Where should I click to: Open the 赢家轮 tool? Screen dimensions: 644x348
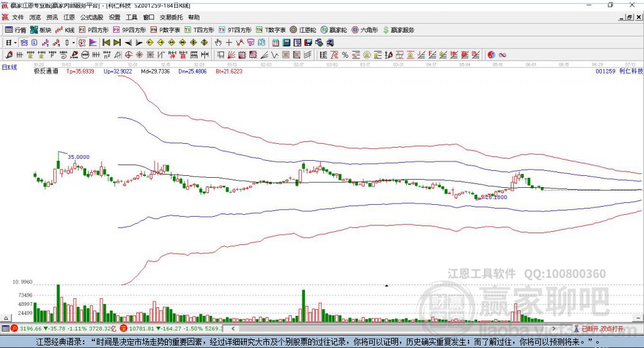(x=333, y=30)
